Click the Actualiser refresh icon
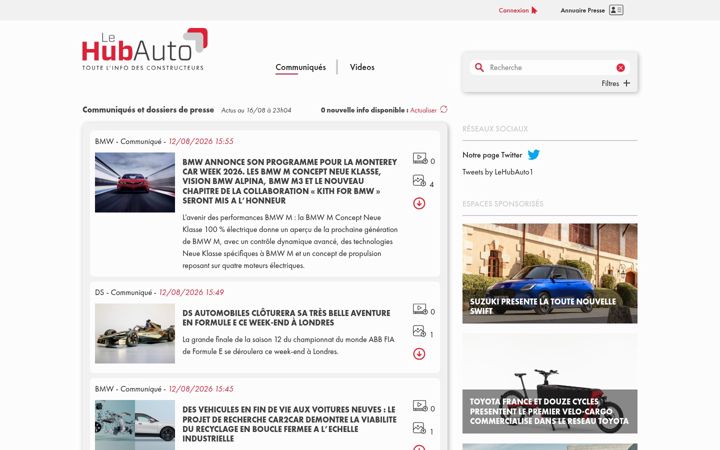 pyautogui.click(x=444, y=109)
